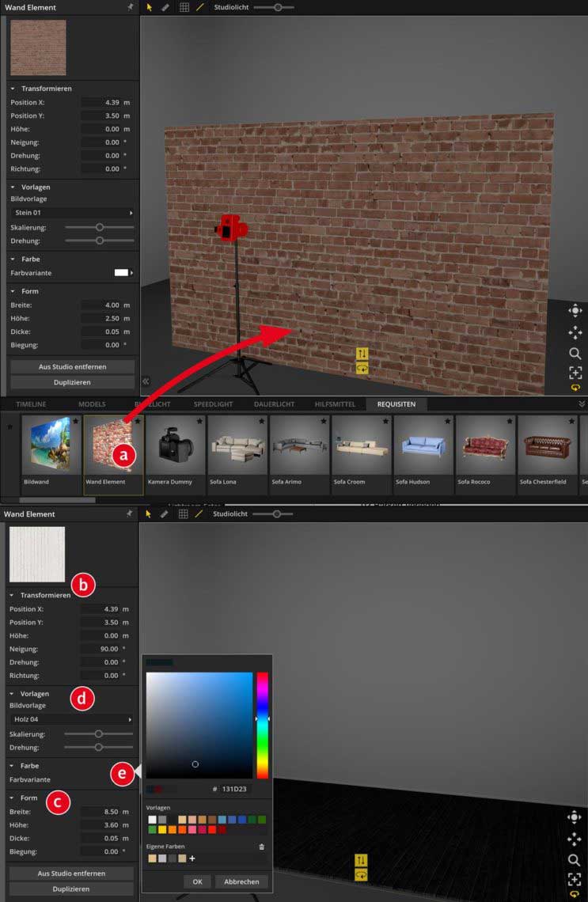Cancel the color picker with Abbrechen
The image size is (588, 902).
click(241, 881)
